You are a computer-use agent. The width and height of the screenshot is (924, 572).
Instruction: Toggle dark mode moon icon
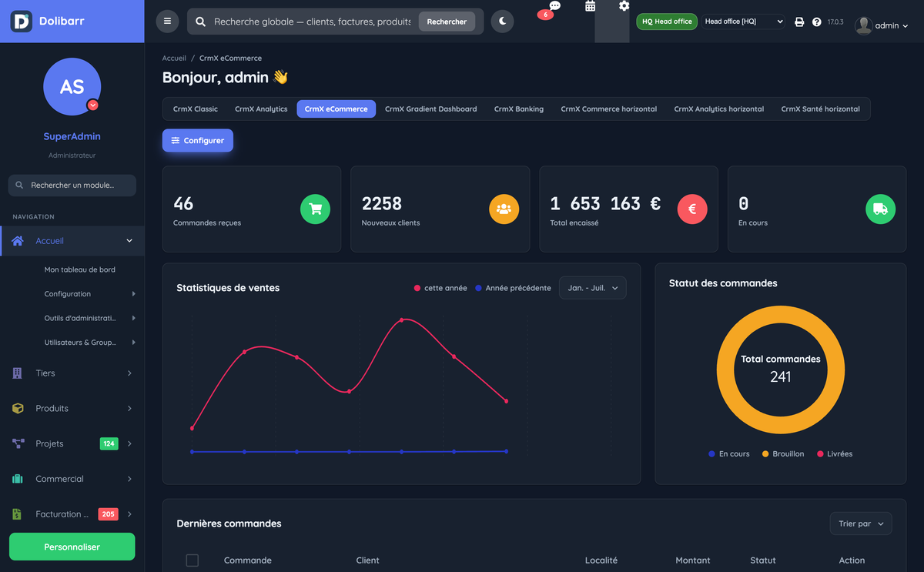coord(502,22)
